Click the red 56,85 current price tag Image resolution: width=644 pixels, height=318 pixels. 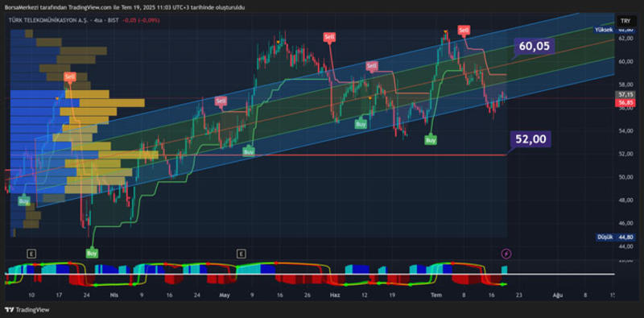pos(625,104)
